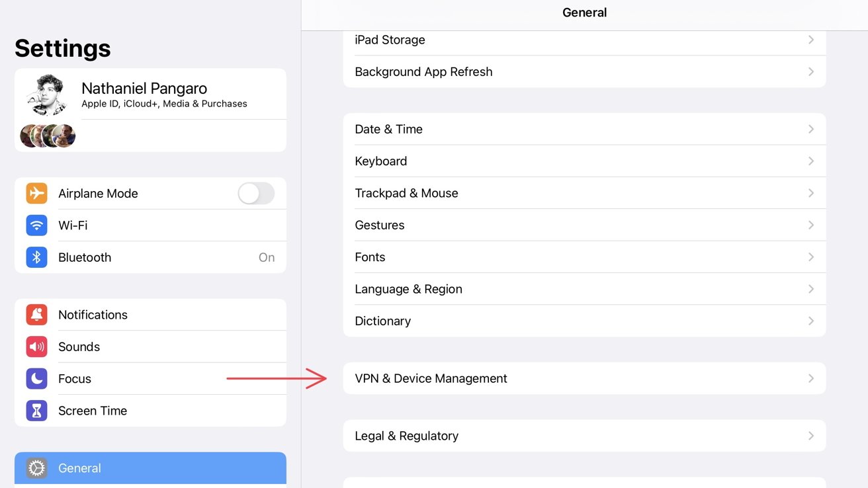The image size is (868, 488).
Task: Open family member avatars group
Action: point(48,136)
